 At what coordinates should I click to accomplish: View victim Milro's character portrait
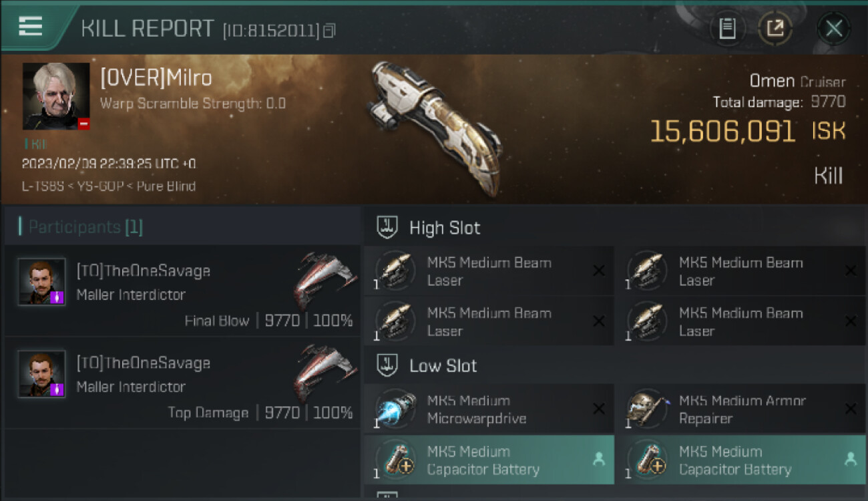tap(56, 96)
